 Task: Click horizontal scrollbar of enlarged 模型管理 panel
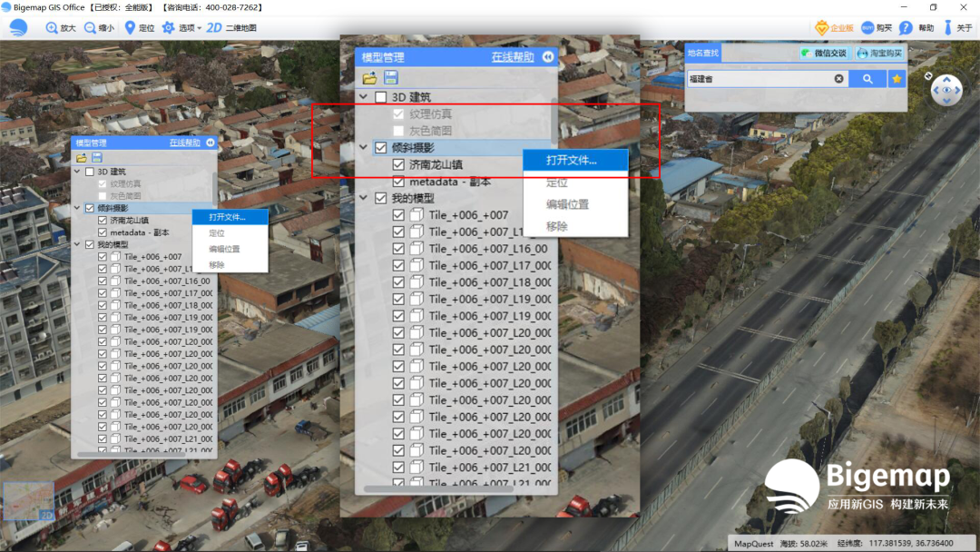(439, 488)
